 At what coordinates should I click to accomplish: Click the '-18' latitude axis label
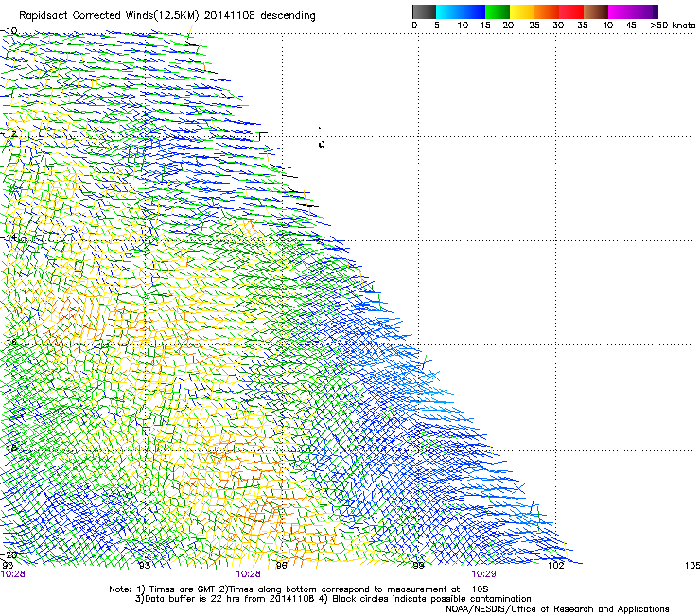click(x=9, y=448)
